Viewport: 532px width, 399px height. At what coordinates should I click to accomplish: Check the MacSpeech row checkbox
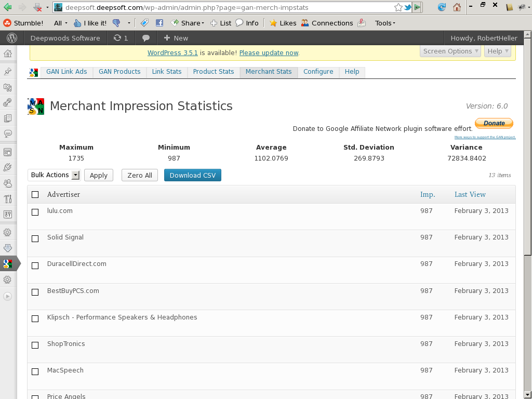[x=35, y=371]
